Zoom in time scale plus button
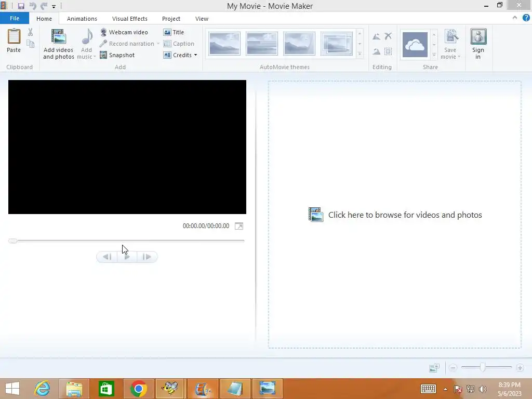Screen dimensions: 532x399 pyautogui.click(x=520, y=368)
